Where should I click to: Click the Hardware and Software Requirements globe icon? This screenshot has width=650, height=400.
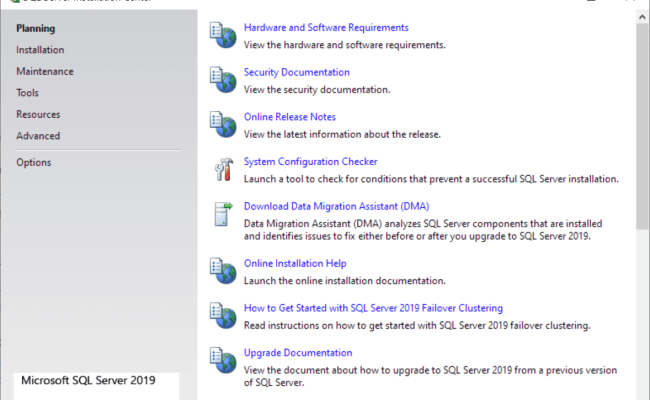click(x=223, y=35)
